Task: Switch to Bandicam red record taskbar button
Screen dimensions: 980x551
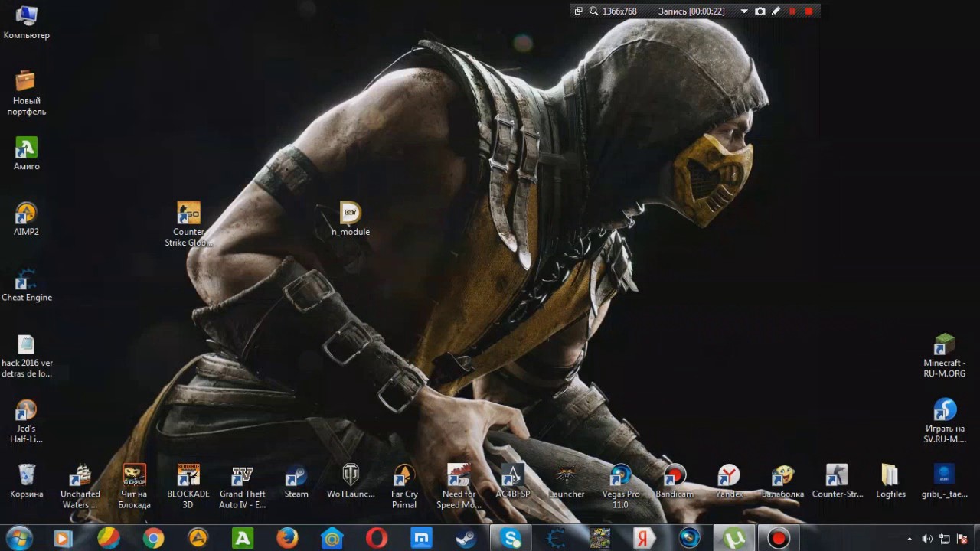Action: pyautogui.click(x=779, y=539)
